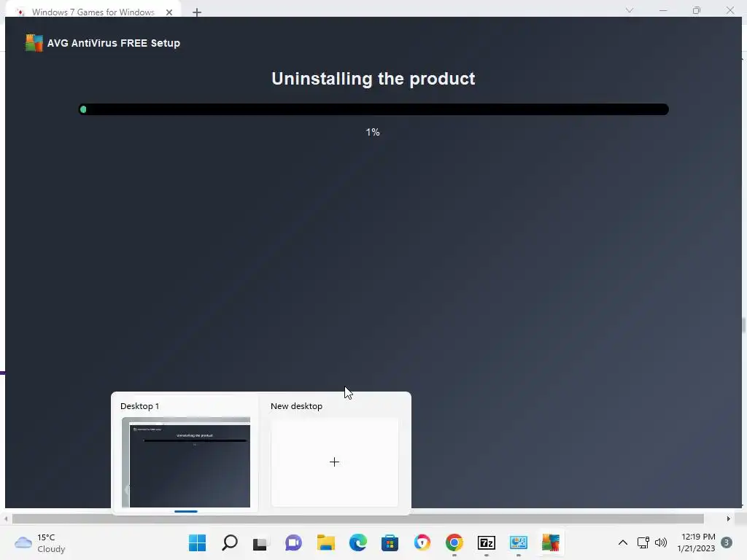The height and width of the screenshot is (560, 747).
Task: Open network status tray icon
Action: coord(643,542)
